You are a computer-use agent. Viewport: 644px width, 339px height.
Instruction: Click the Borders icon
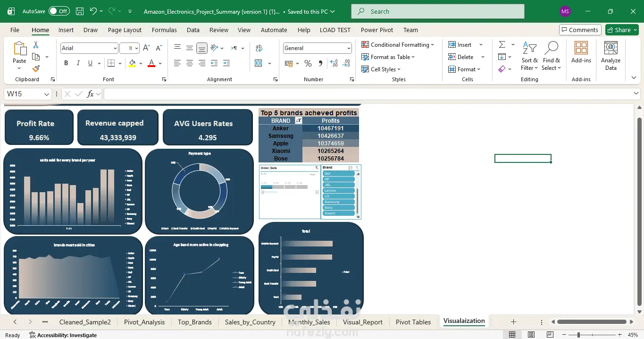tap(111, 63)
